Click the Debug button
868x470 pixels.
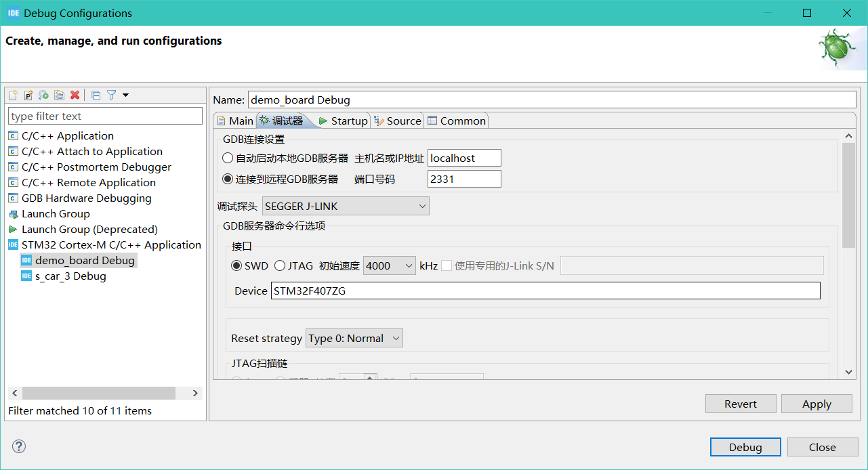click(745, 447)
